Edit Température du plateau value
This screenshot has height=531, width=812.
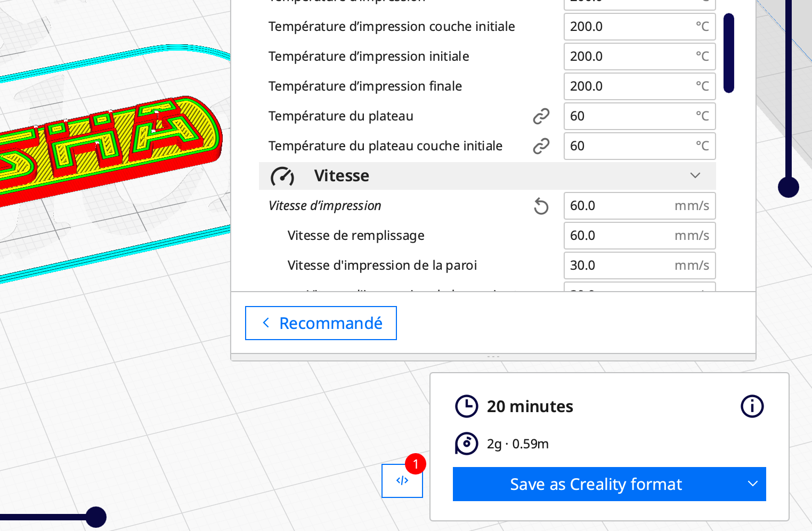click(x=639, y=116)
